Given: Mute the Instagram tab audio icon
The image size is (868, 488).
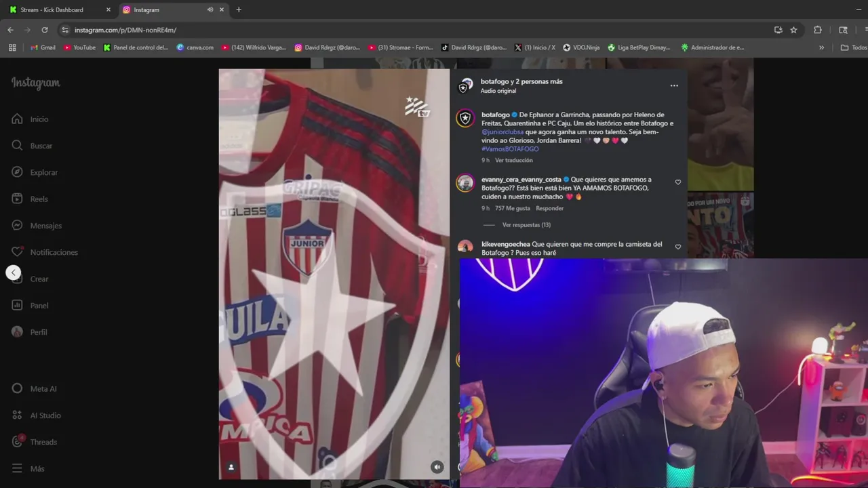Looking at the screenshot, I should point(210,9).
